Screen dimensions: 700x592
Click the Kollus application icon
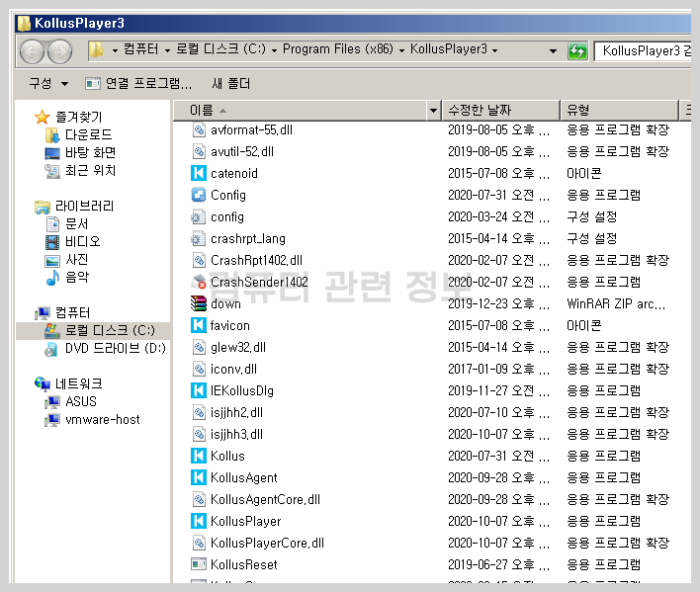coord(199,456)
